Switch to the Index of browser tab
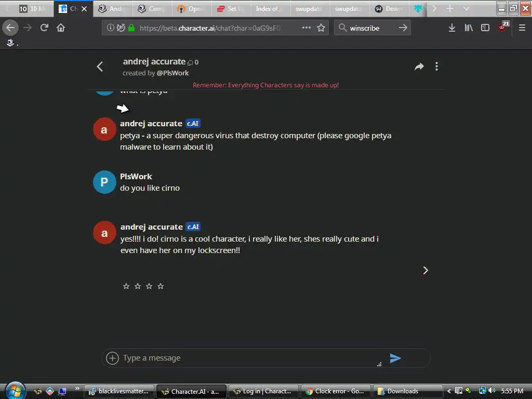 coord(270,9)
